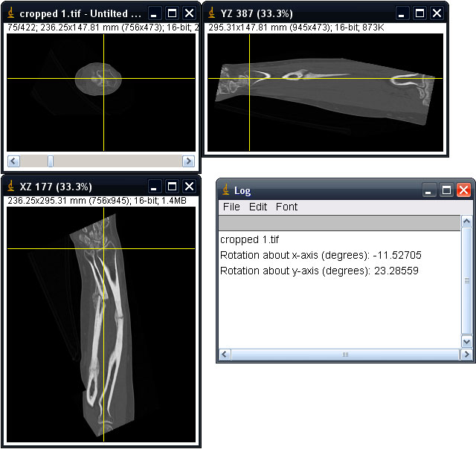Click the YZ 387 (33.3%) window title
Image resolution: width=476 pixels, height=449 pixels.
[257, 13]
